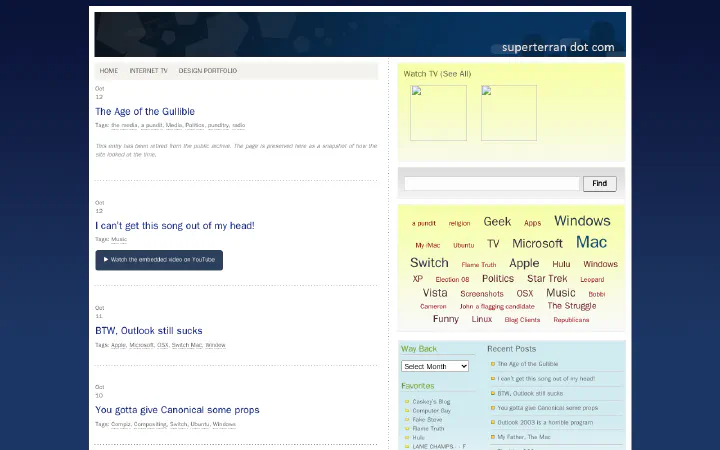This screenshot has width=720, height=450.
Task: Focus the search text field beside Find
Action: pos(491,184)
